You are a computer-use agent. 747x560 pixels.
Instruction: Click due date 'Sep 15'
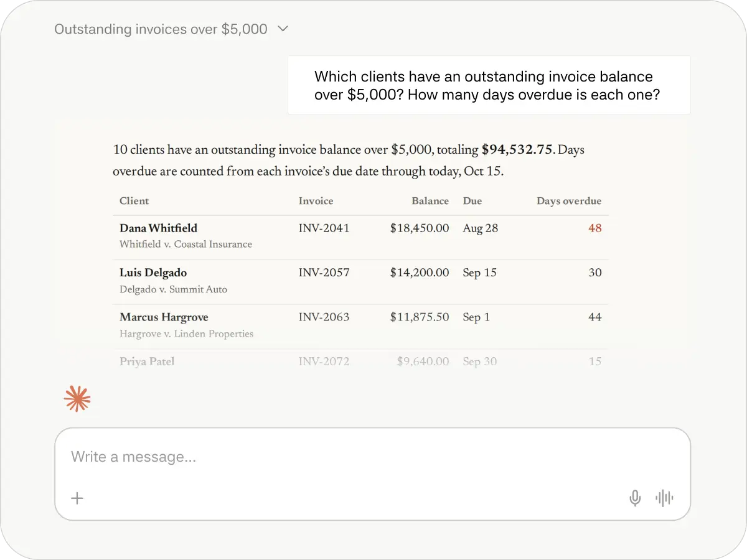479,273
